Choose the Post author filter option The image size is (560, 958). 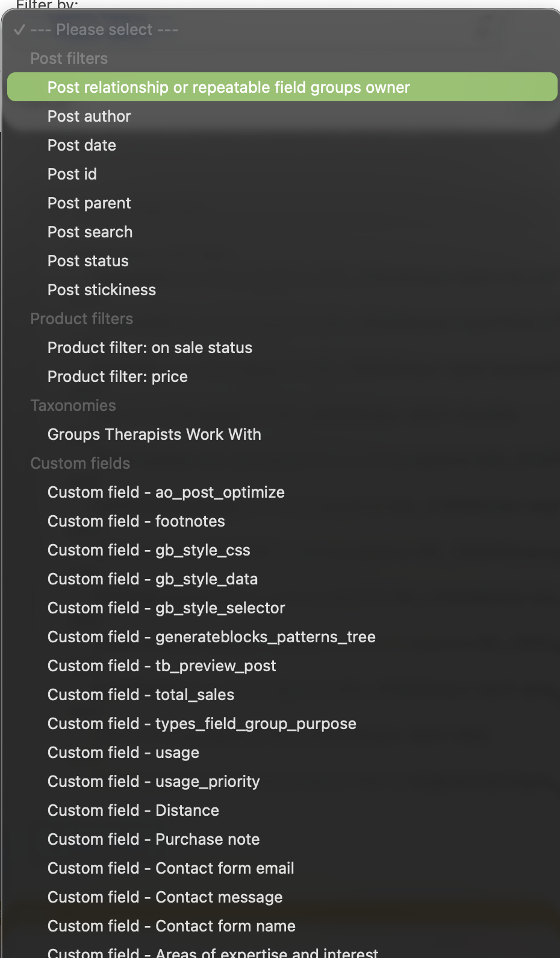click(89, 116)
